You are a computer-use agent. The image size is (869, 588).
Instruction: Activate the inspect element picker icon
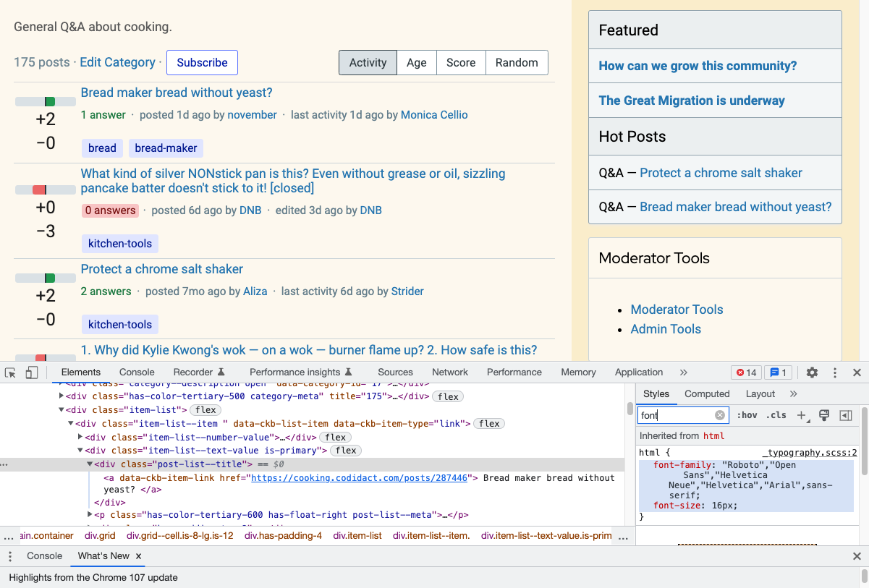click(x=10, y=372)
